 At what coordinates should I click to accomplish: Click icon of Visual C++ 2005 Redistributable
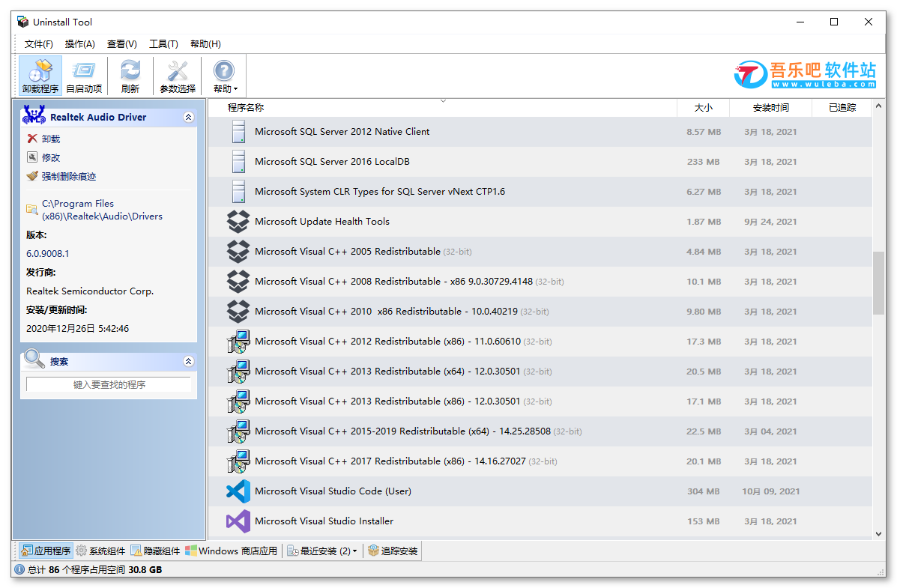pos(238,251)
